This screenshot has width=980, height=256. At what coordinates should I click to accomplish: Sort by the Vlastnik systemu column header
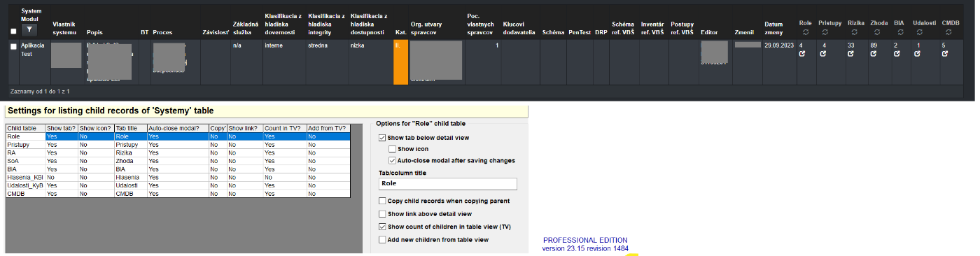coord(64,28)
